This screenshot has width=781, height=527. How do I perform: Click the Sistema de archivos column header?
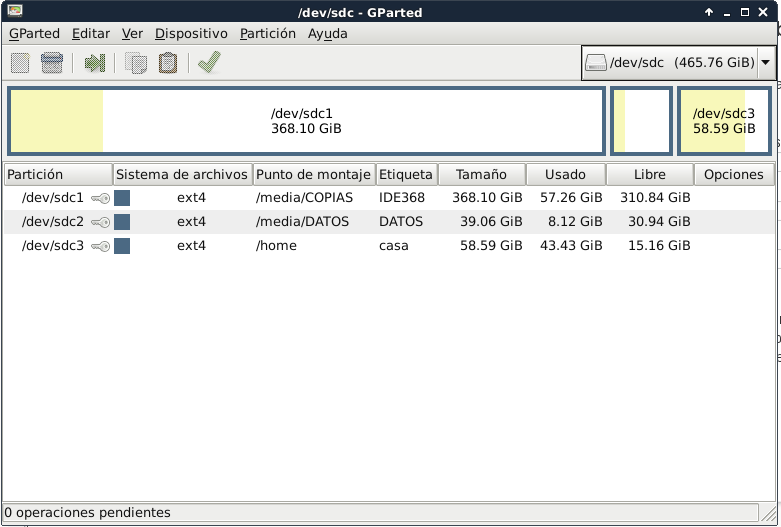pyautogui.click(x=183, y=174)
